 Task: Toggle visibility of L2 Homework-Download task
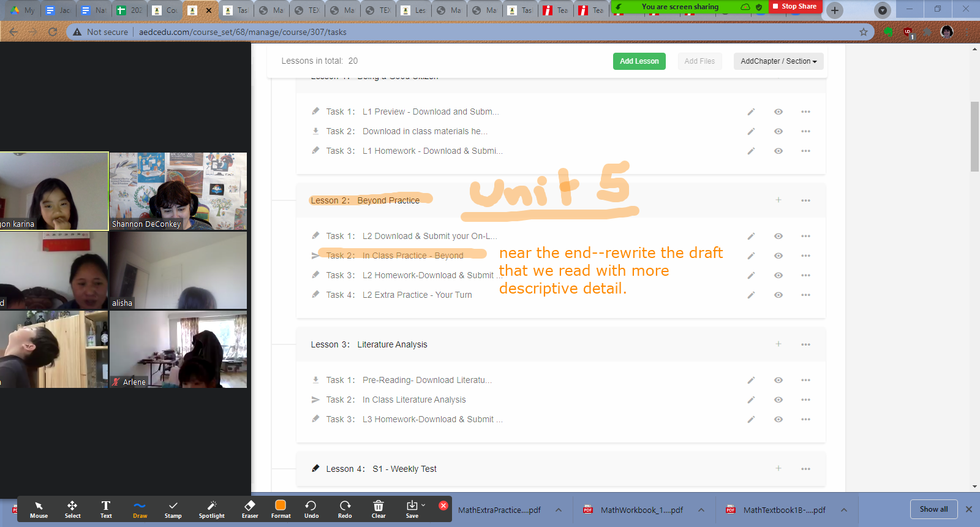tap(778, 275)
